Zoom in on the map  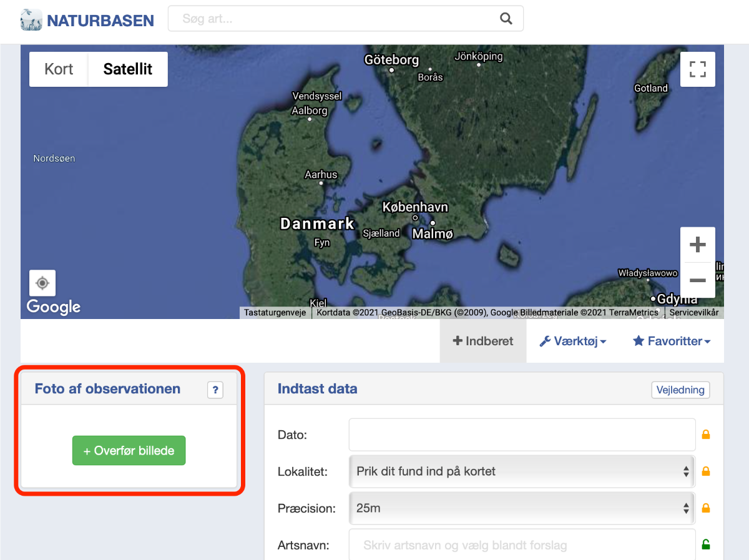click(x=697, y=245)
